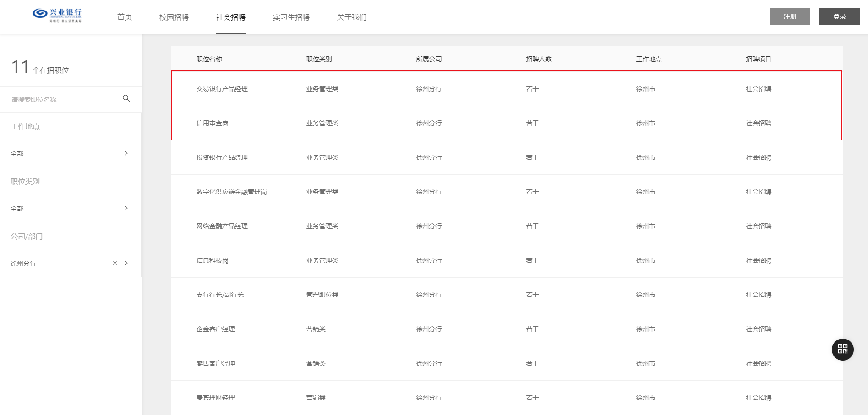The height and width of the screenshot is (415, 868).
Task: Open the floating QR code button
Action: (842, 349)
